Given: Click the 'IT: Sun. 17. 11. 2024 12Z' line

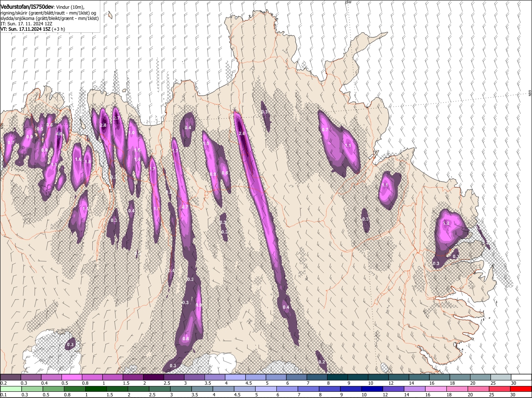Looking at the screenshot, I should tap(26, 24).
